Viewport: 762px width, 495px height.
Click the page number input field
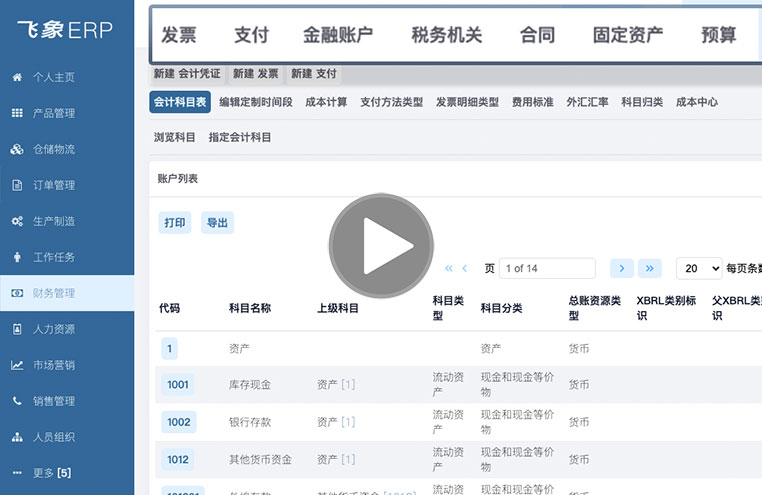[x=548, y=268]
